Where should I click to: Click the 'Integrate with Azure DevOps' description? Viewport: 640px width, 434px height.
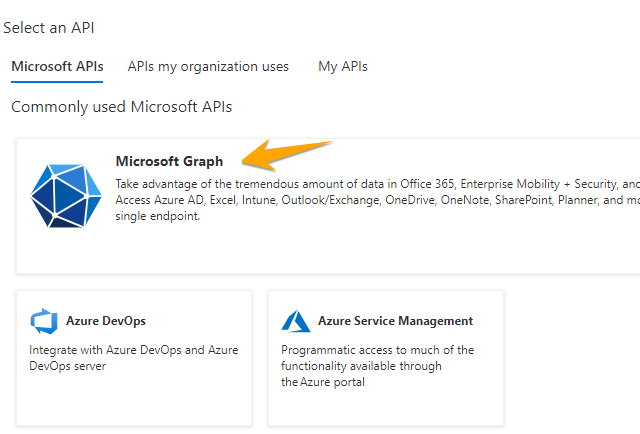133,358
